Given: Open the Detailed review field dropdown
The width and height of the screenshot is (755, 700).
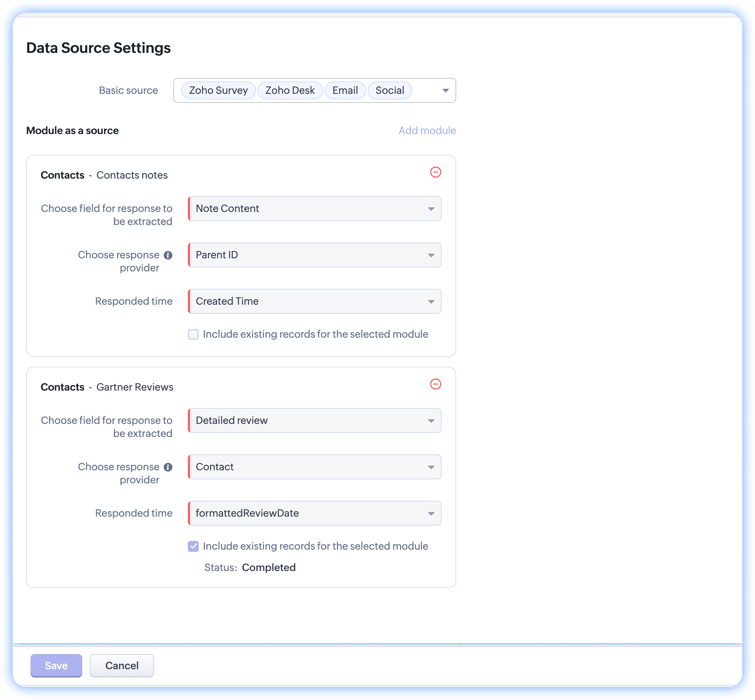Looking at the screenshot, I should pyautogui.click(x=315, y=420).
